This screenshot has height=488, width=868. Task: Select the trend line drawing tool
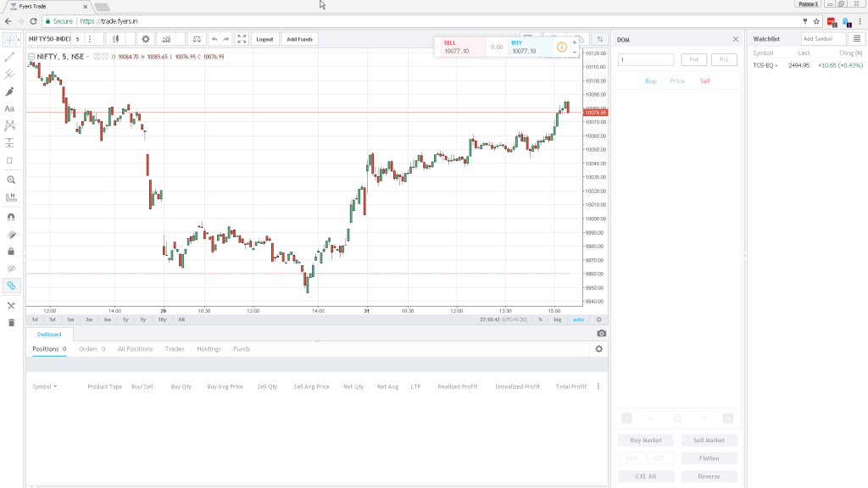point(10,57)
